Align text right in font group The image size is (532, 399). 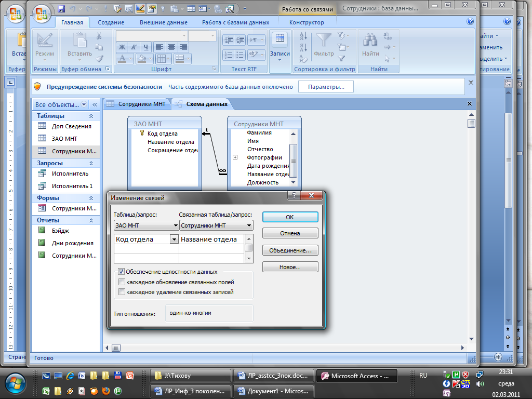(x=183, y=47)
